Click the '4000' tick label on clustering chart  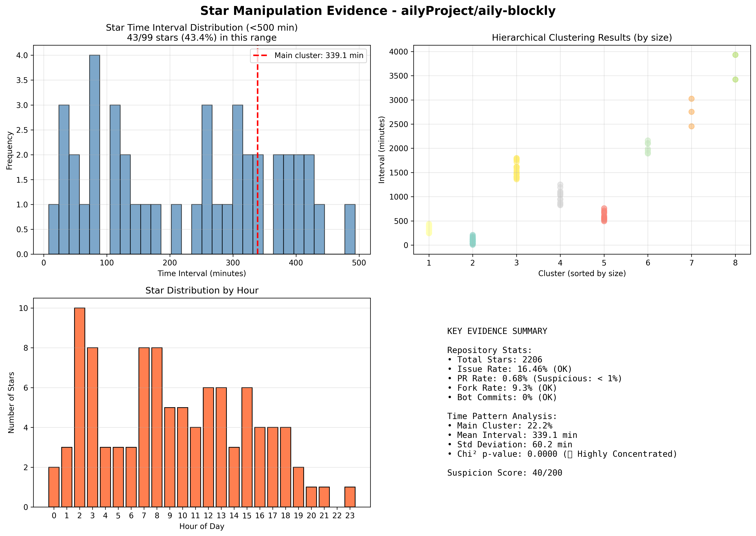point(398,52)
